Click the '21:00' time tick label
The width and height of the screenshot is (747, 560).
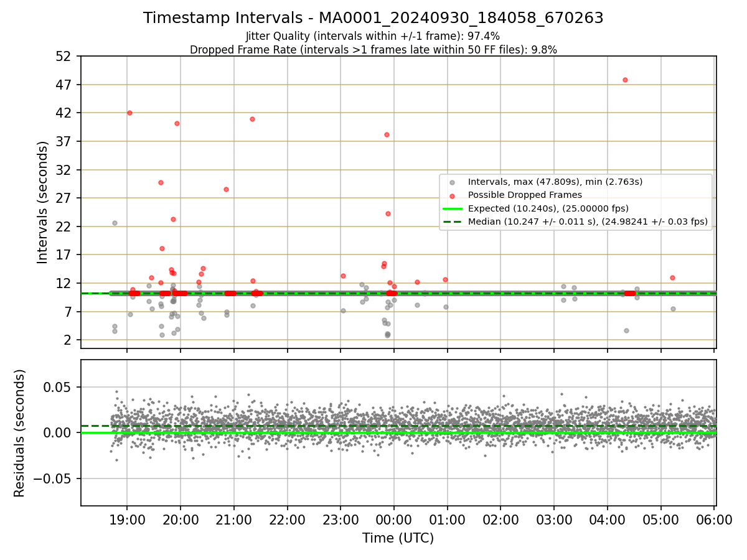(x=234, y=520)
